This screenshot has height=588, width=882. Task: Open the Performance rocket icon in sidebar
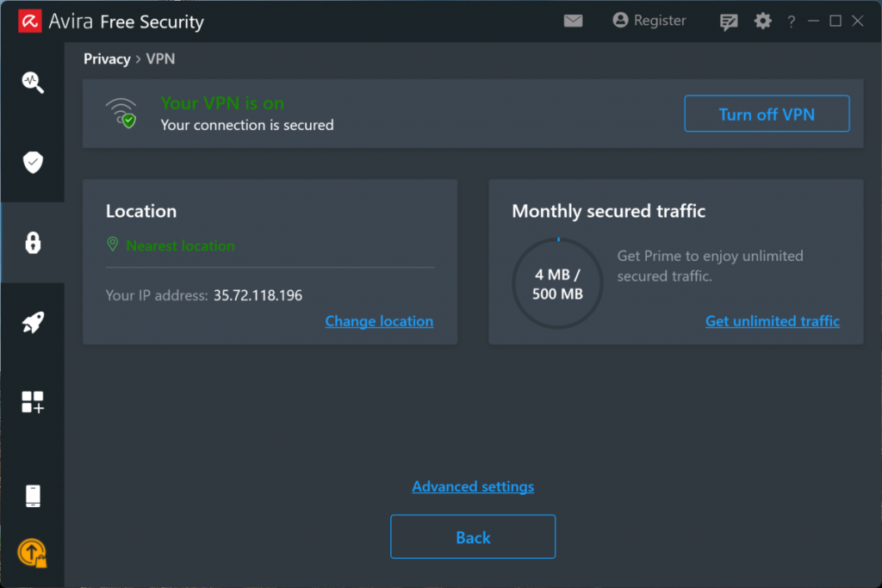33,322
